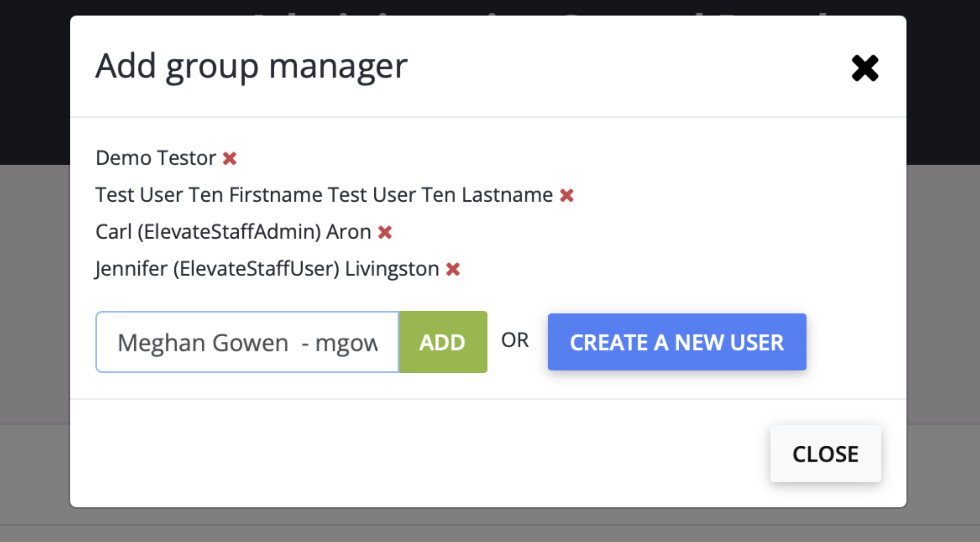Dismiss dialog with black X icon
The image size is (980, 542).
click(x=864, y=68)
